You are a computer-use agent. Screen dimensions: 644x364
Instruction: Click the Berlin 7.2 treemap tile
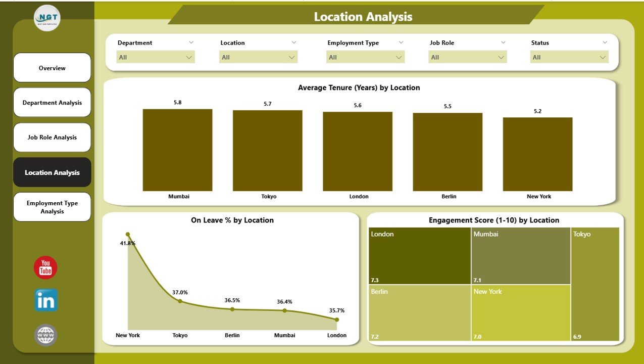[419, 312]
